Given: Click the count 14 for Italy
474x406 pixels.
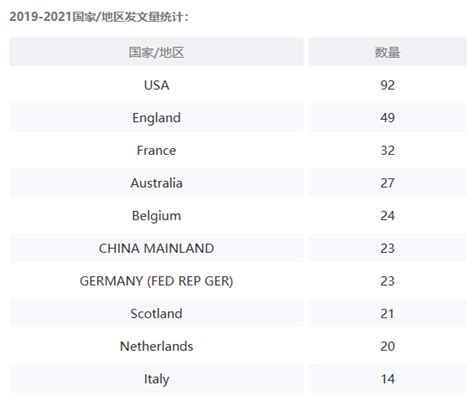Looking at the screenshot, I should (x=387, y=379).
